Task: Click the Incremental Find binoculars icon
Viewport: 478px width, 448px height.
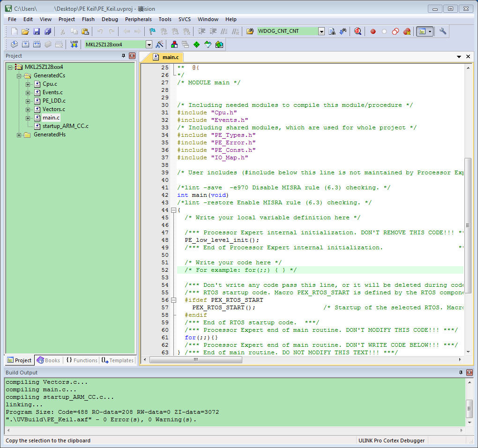Action: click(x=343, y=31)
